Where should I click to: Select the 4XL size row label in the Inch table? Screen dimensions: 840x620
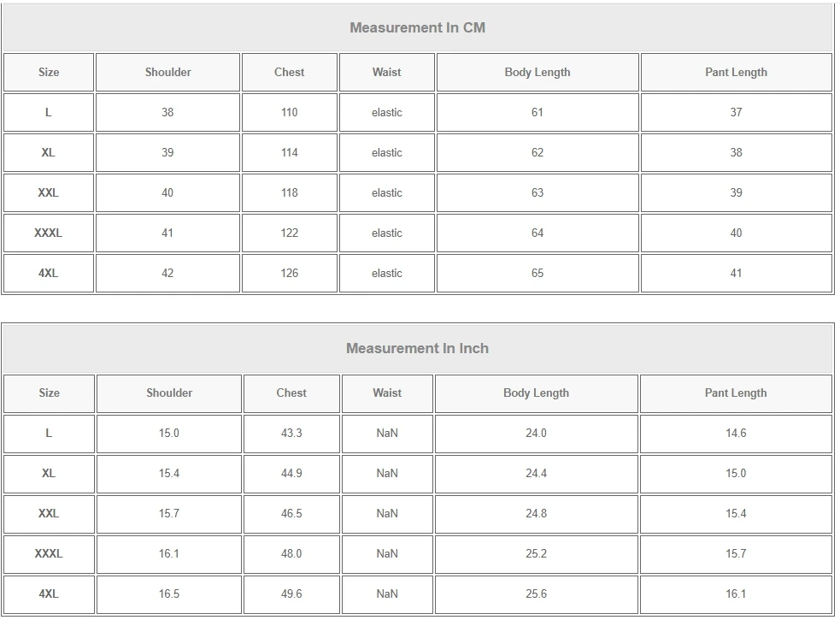49,593
